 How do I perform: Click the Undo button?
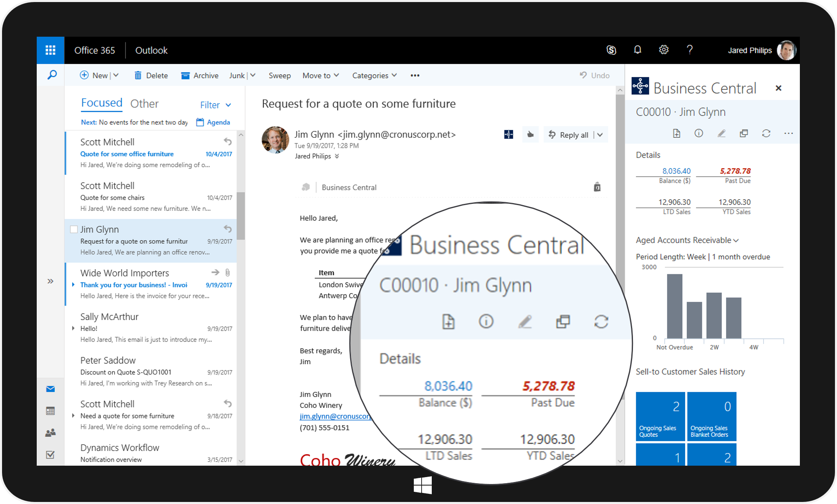[x=594, y=75]
